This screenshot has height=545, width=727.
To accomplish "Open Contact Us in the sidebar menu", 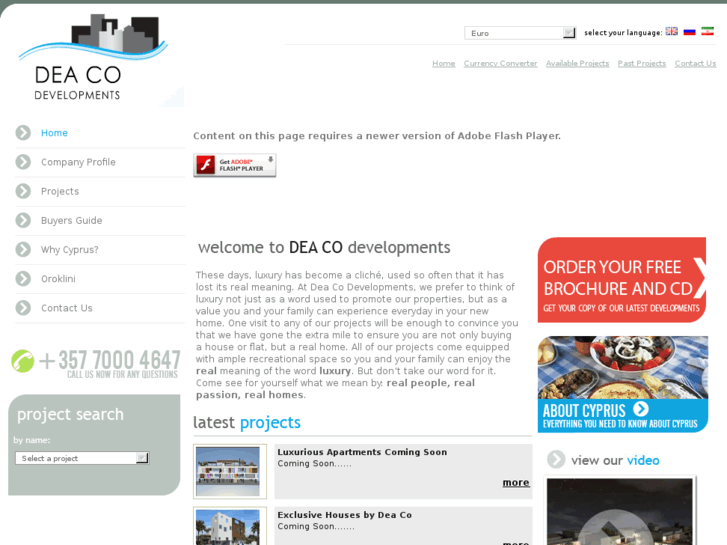I will point(67,308).
